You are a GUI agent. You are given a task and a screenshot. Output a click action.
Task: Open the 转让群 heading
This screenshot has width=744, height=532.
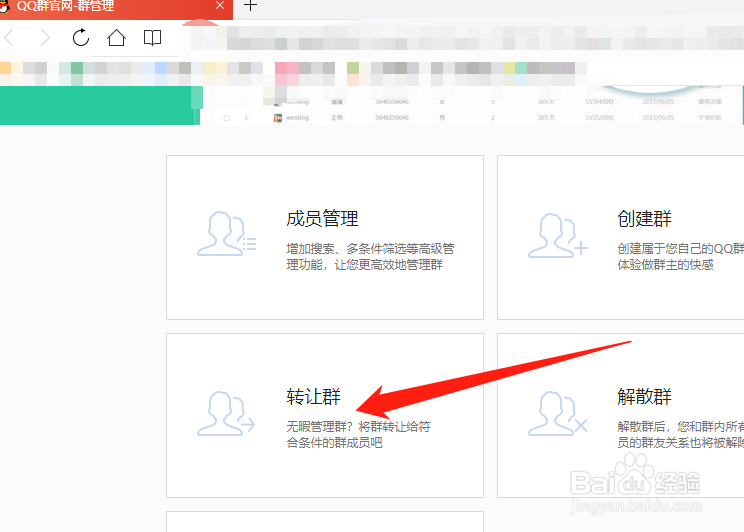click(x=314, y=397)
